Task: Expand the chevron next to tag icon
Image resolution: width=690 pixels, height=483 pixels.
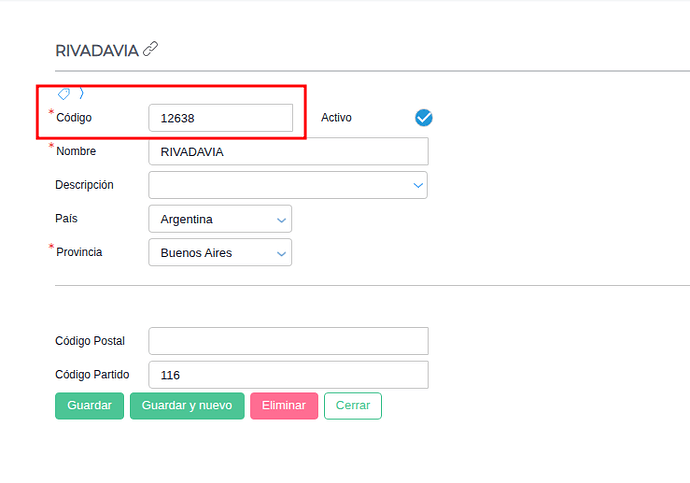Action: 81,93
